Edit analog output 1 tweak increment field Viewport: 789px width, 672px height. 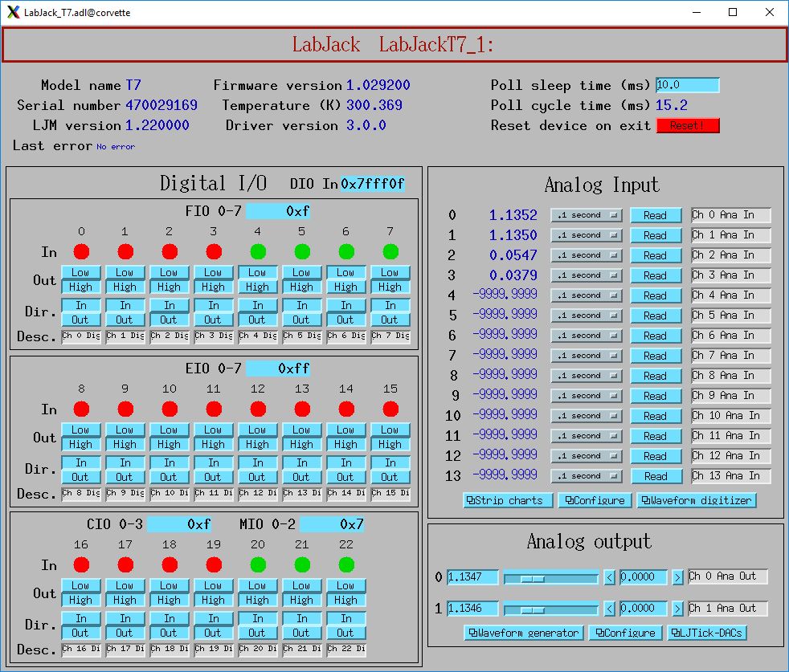(x=644, y=609)
